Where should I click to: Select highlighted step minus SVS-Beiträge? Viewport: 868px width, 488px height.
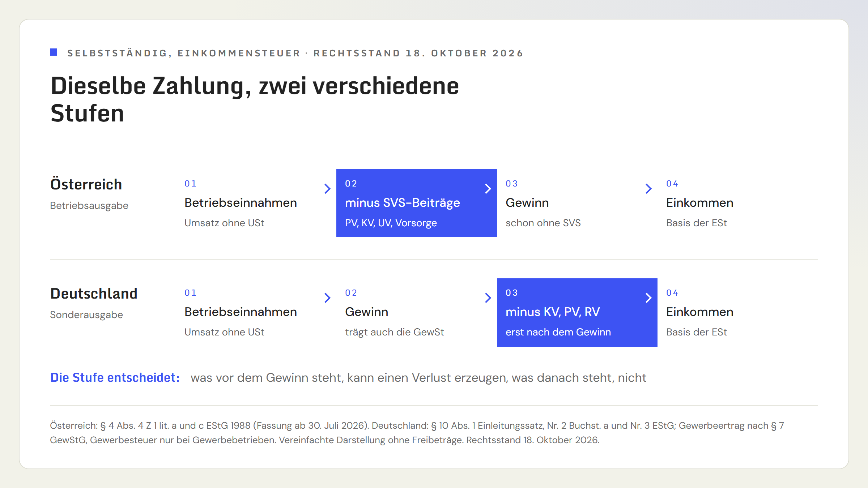[417, 203]
